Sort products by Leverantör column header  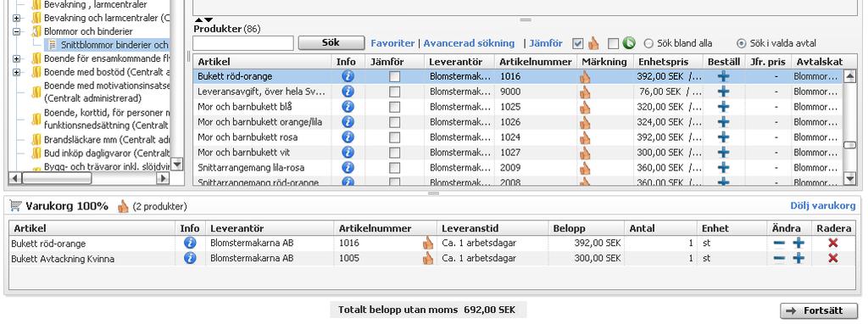pyautogui.click(x=459, y=61)
